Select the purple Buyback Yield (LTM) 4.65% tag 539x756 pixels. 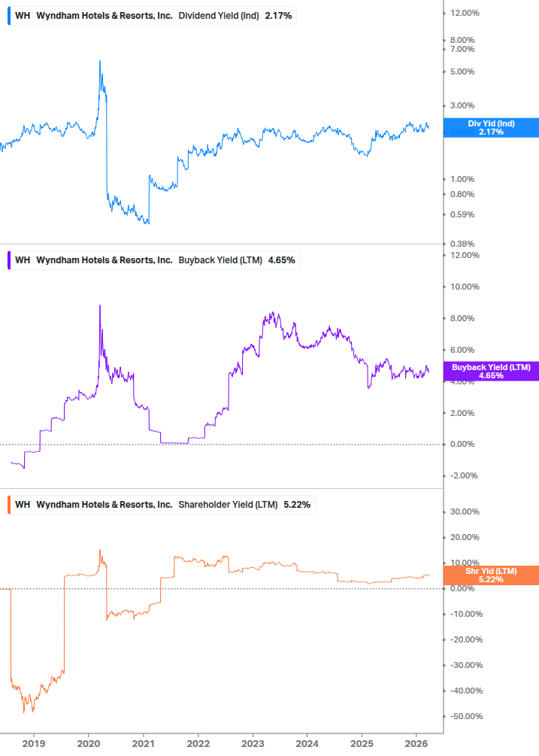tap(491, 372)
